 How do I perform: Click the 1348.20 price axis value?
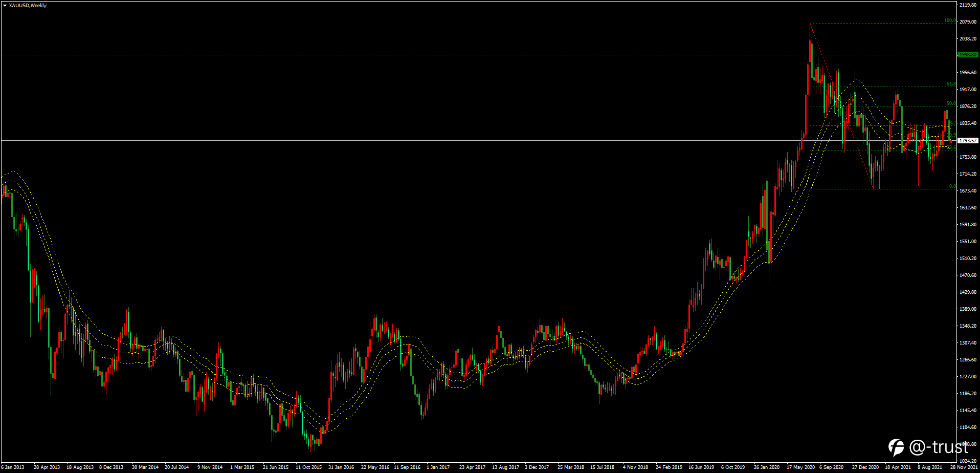(x=969, y=326)
